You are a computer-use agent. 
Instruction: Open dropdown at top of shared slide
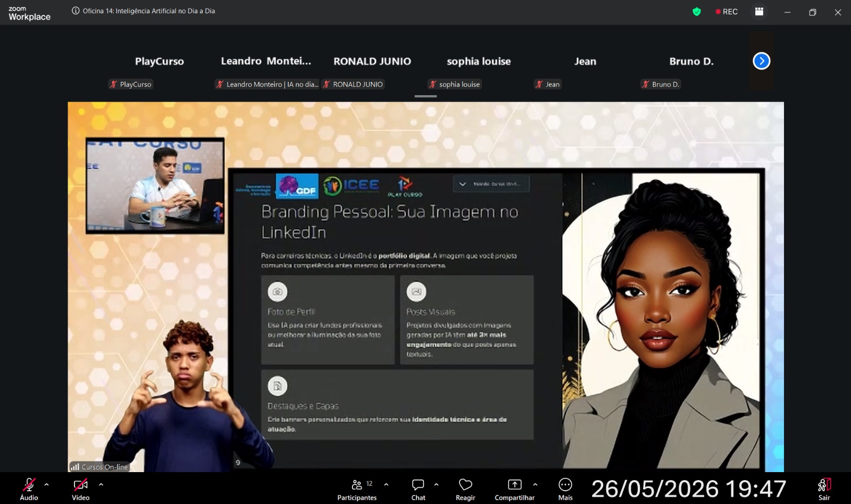pos(491,184)
